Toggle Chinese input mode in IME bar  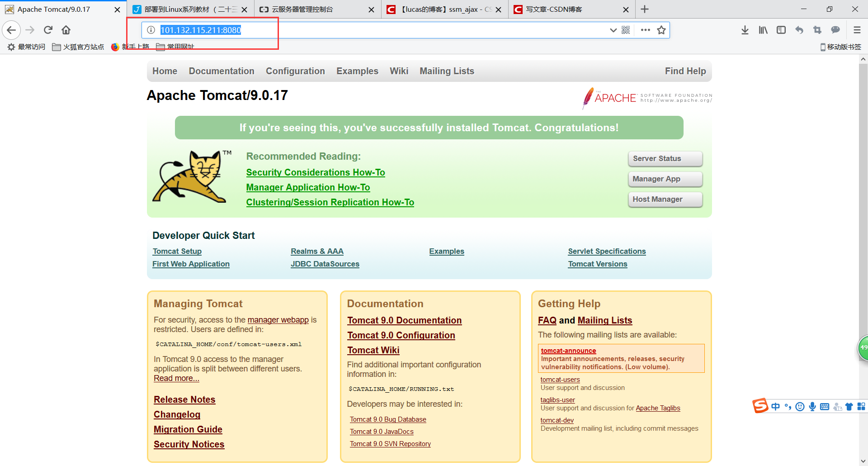click(776, 406)
